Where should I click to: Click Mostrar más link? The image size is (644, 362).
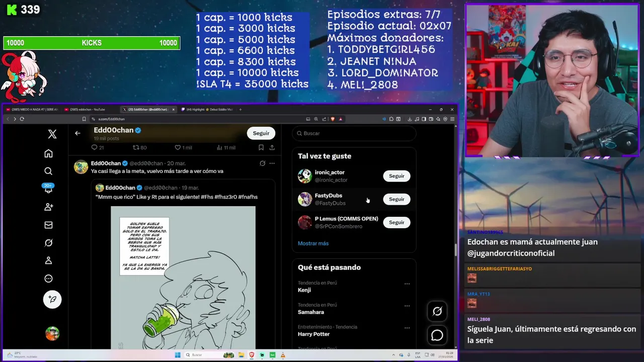pos(313,243)
